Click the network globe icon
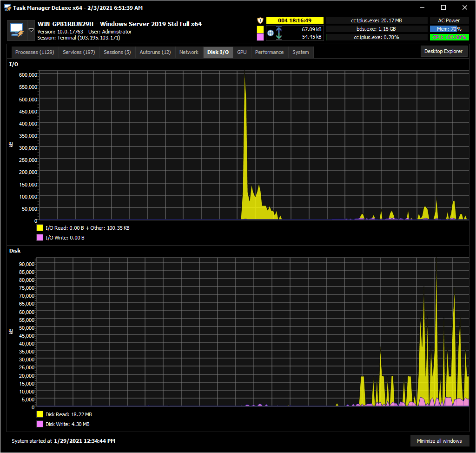Viewport: 476px width, 453px height. tap(271, 33)
